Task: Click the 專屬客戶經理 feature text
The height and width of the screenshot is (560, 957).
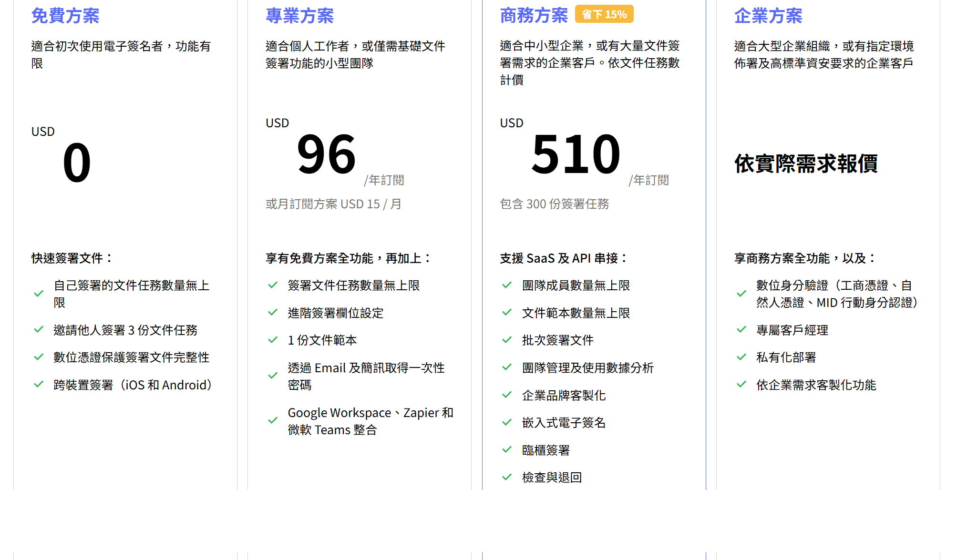Action: pos(792,330)
